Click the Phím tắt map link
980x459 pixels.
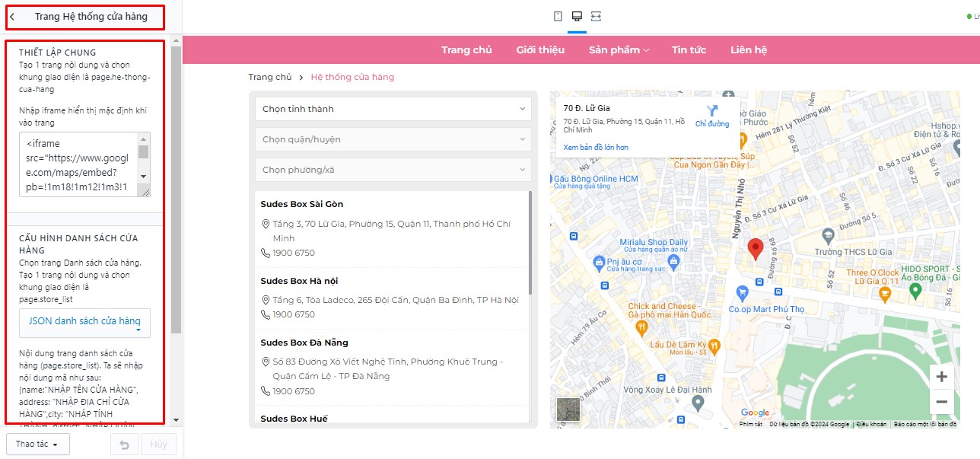pos(751,424)
